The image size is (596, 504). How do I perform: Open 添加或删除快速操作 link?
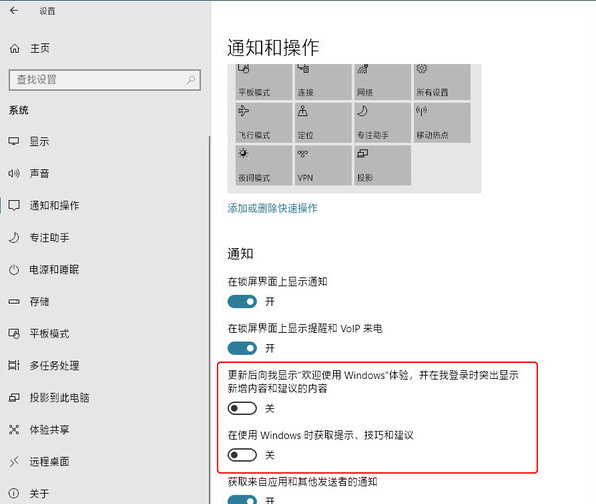coord(272,208)
